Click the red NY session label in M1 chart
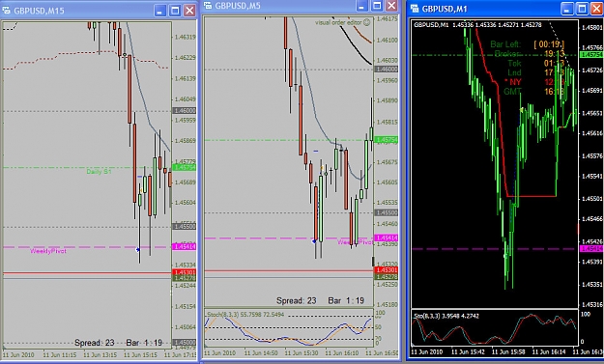 513,82
